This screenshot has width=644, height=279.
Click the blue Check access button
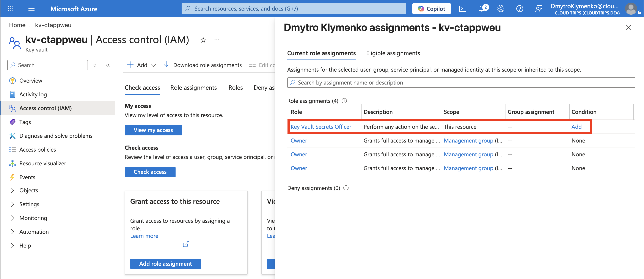pos(150,172)
